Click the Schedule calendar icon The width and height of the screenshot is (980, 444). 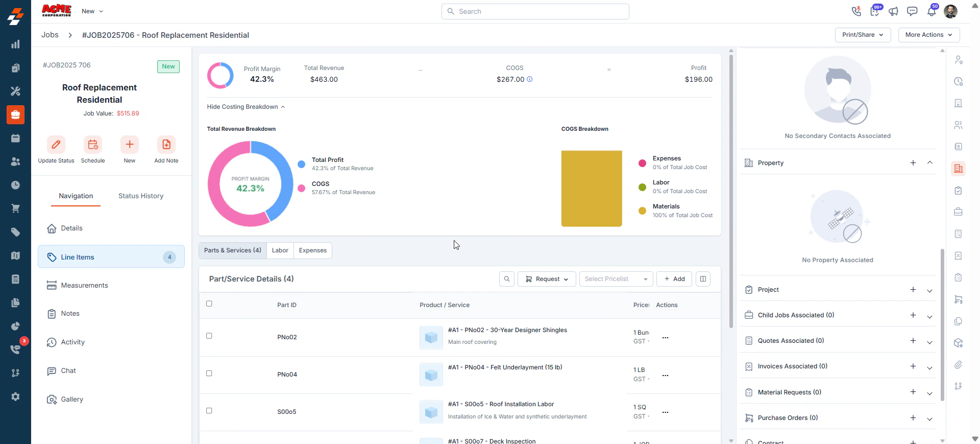point(93,145)
